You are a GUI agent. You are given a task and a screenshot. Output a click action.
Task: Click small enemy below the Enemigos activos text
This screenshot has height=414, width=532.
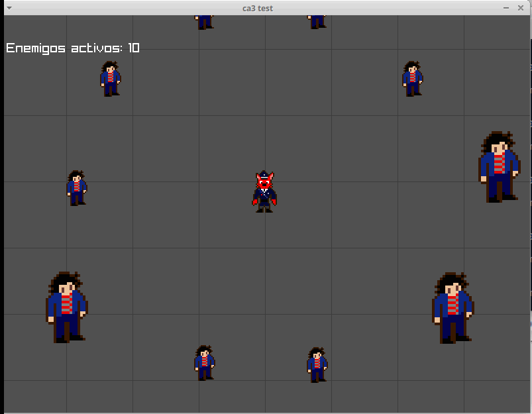pos(110,79)
